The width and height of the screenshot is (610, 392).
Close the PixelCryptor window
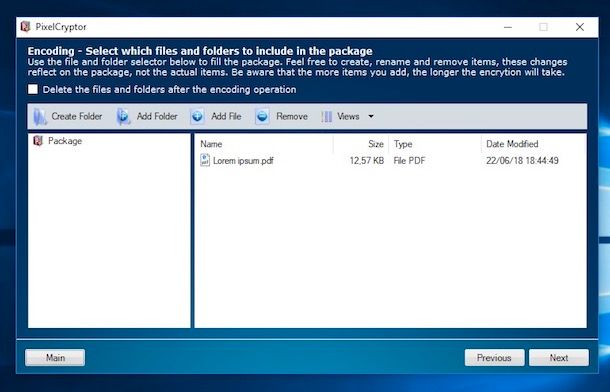580,27
